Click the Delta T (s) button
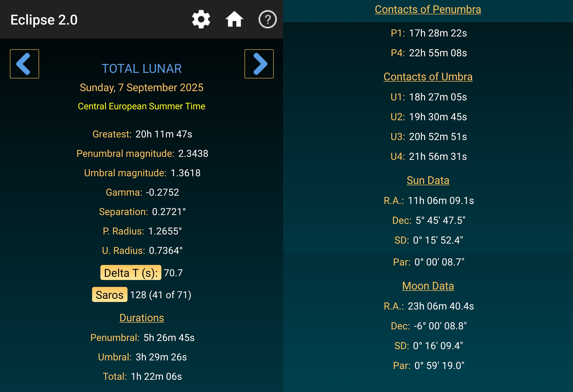 tap(131, 273)
